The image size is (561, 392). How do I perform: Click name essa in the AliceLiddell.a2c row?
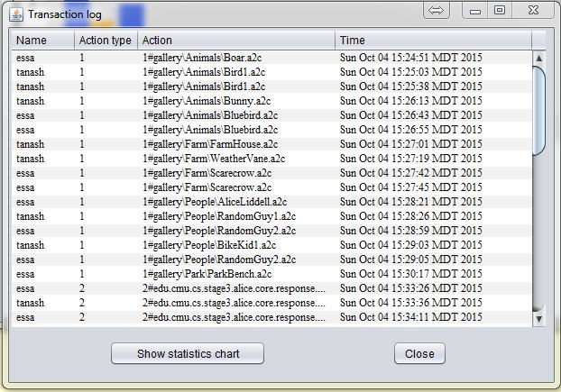click(x=25, y=202)
